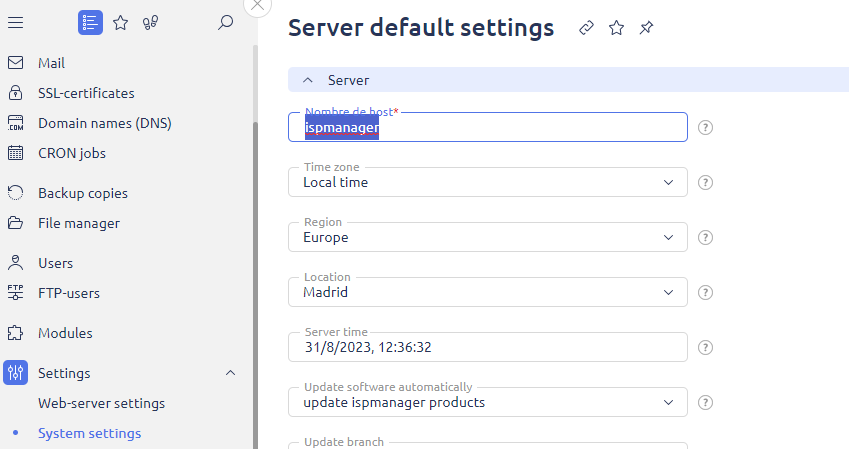Show help for Region
This screenshot has height=449, width=849.
click(x=705, y=237)
